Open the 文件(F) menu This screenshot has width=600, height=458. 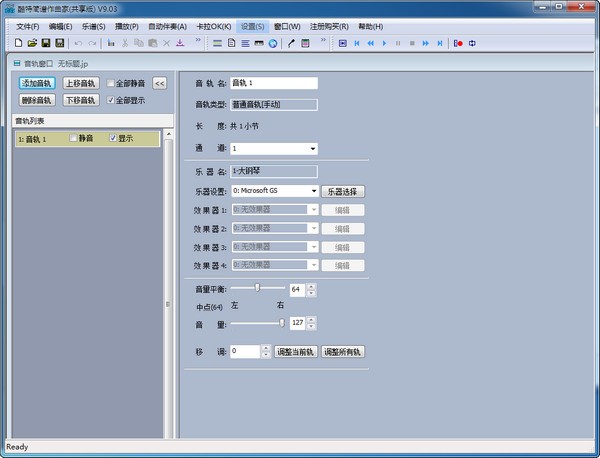(27, 26)
